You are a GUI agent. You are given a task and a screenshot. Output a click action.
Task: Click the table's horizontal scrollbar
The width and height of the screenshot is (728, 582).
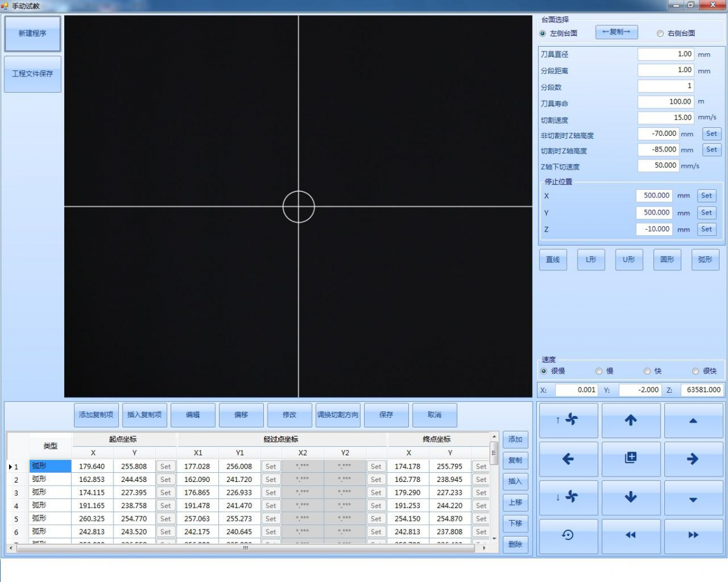click(246, 548)
